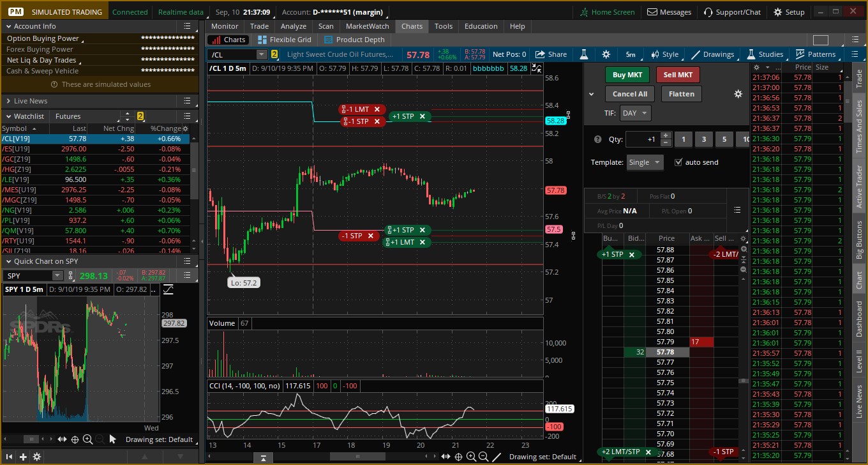Toggle the Big Buttons side panel
This screenshot has width=868, height=465.
859,241
